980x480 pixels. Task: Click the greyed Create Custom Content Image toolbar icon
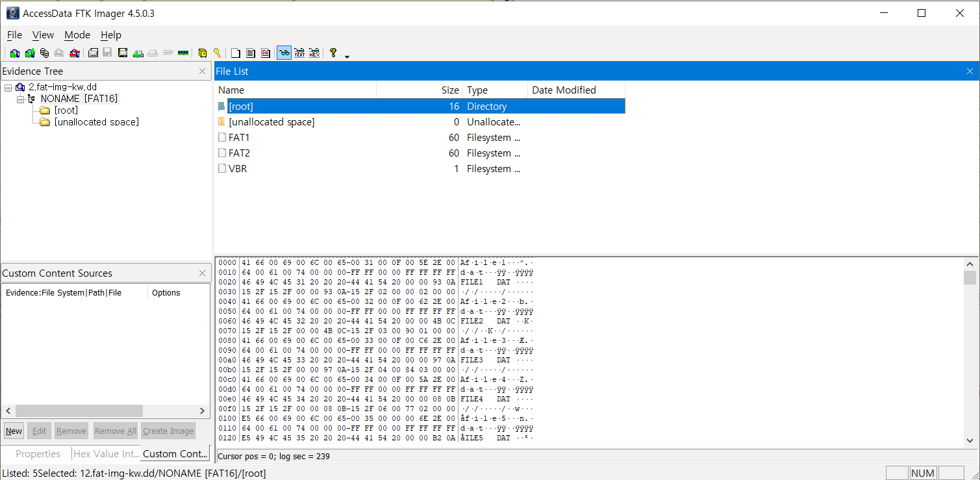click(x=153, y=53)
